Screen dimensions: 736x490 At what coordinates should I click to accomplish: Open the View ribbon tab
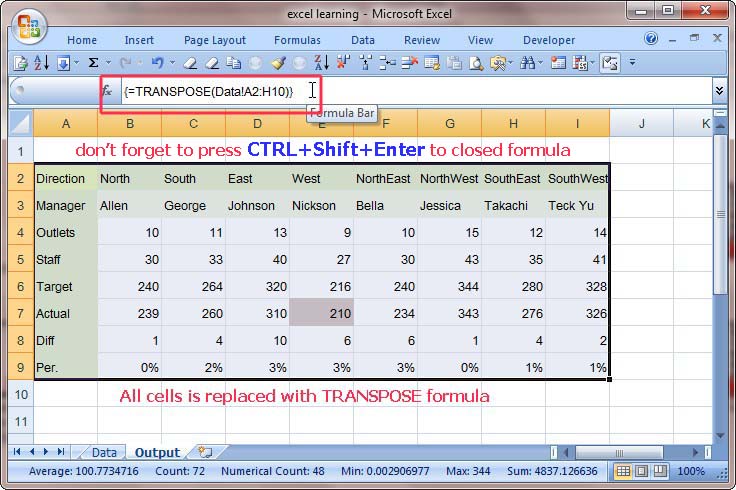coord(480,40)
